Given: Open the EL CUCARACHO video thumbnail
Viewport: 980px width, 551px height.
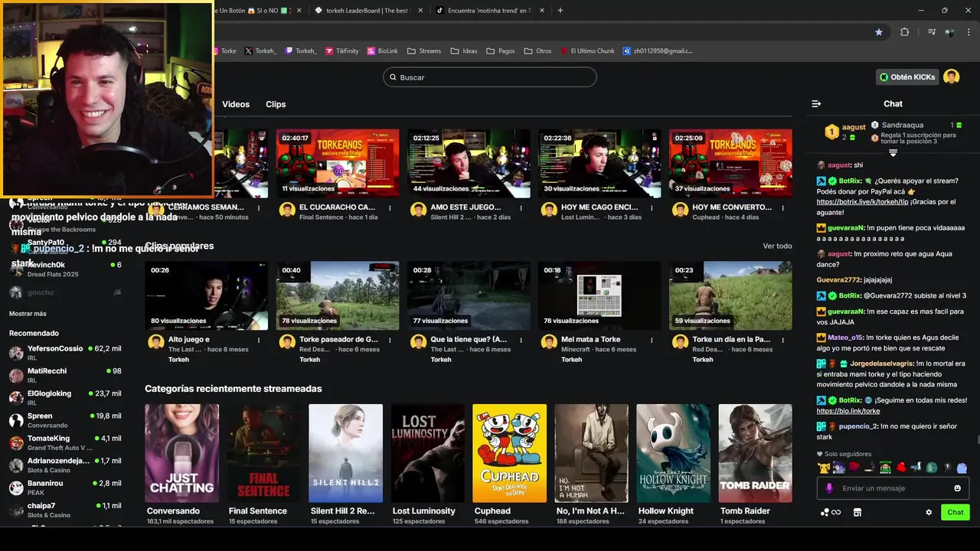Looking at the screenshot, I should [338, 163].
